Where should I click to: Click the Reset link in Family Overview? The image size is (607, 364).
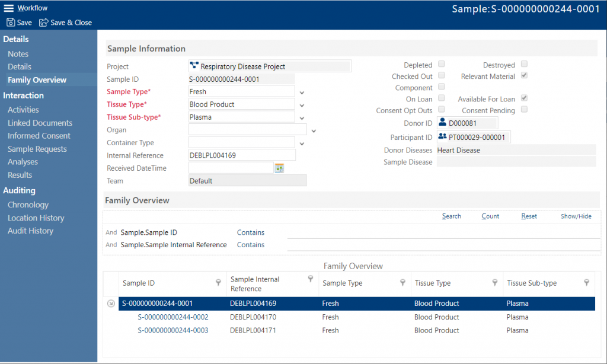tap(528, 216)
